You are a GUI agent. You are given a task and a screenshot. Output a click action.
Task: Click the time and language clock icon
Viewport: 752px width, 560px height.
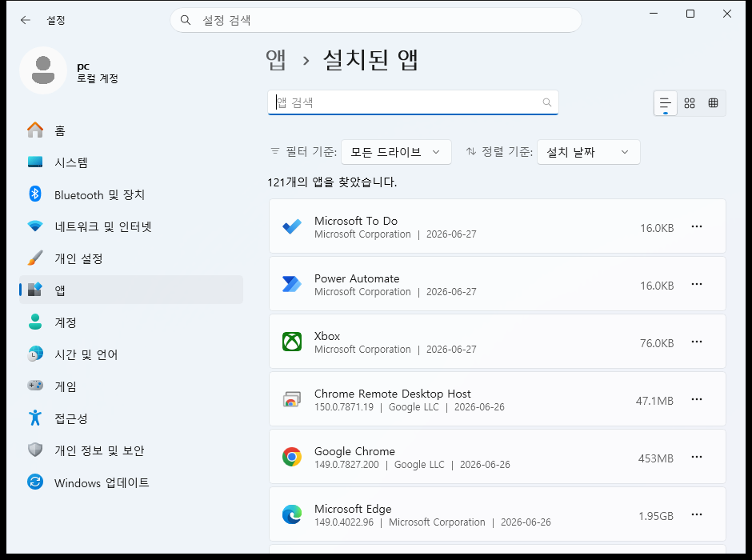point(35,354)
